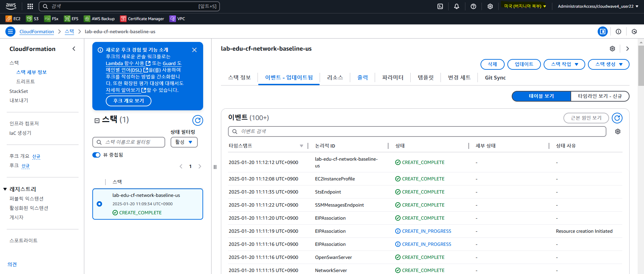This screenshot has height=274, width=644.
Task: Open the hexagon clock icon beside info
Action: click(634, 32)
